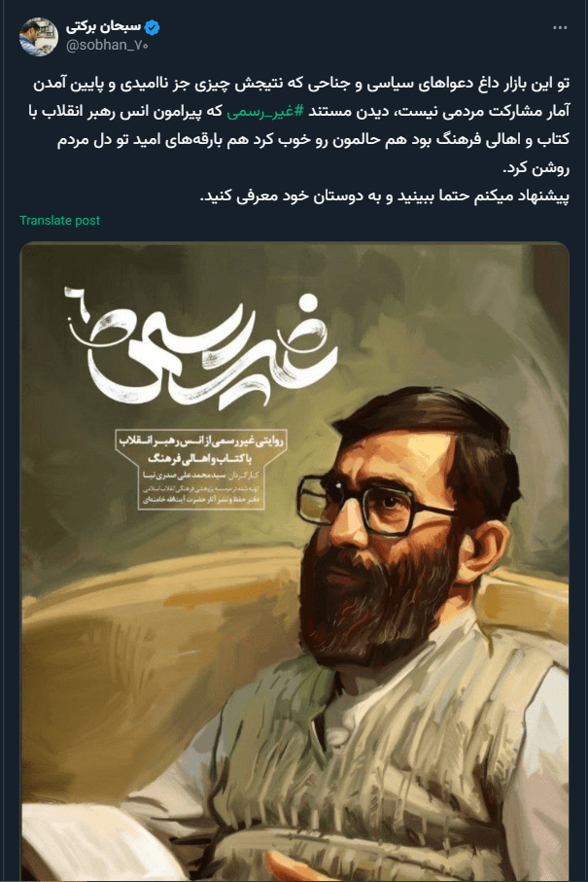Open the display name سبحان برکتی profile
The image size is (588, 882).
(103, 26)
